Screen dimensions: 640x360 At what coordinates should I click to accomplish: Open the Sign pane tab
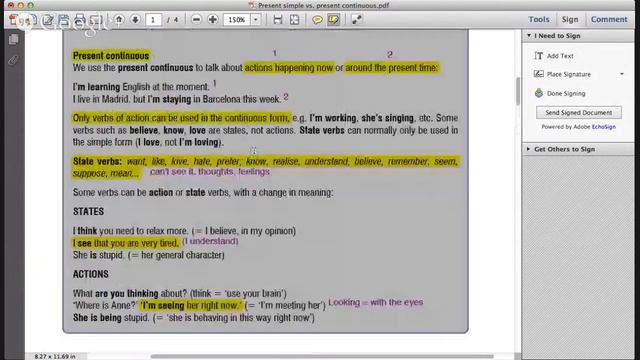click(570, 19)
